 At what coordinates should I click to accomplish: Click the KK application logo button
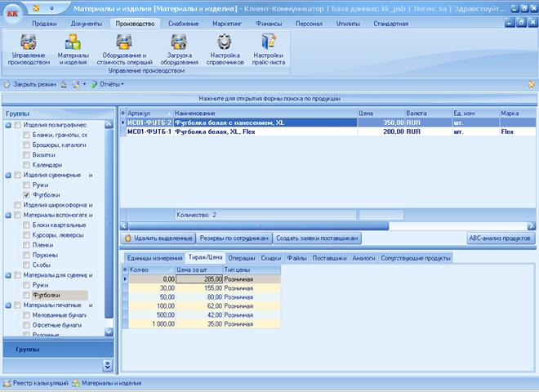(13, 14)
